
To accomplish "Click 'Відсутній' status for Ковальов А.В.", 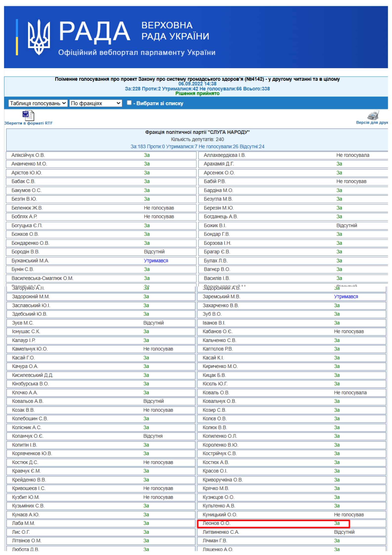I will [x=153, y=401].
